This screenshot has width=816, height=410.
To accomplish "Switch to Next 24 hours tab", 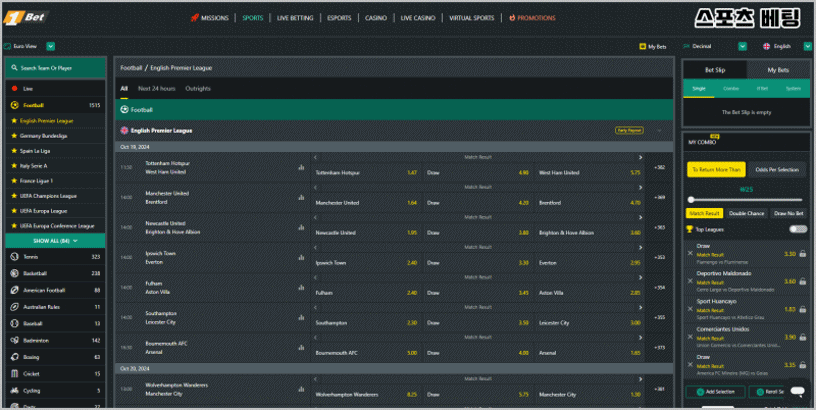I will point(157,88).
